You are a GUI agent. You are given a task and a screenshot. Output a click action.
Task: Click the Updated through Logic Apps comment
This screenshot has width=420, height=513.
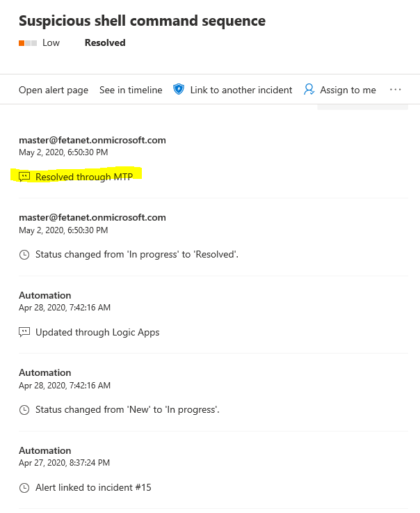97,332
